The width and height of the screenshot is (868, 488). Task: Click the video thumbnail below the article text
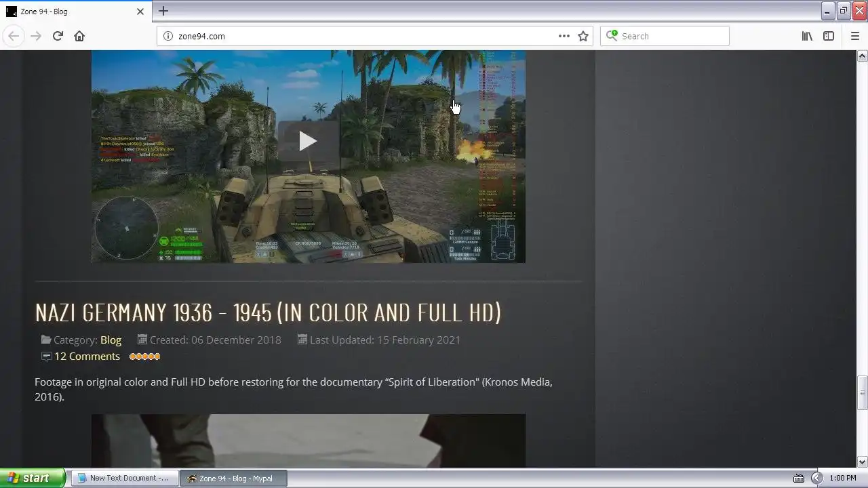(x=309, y=441)
